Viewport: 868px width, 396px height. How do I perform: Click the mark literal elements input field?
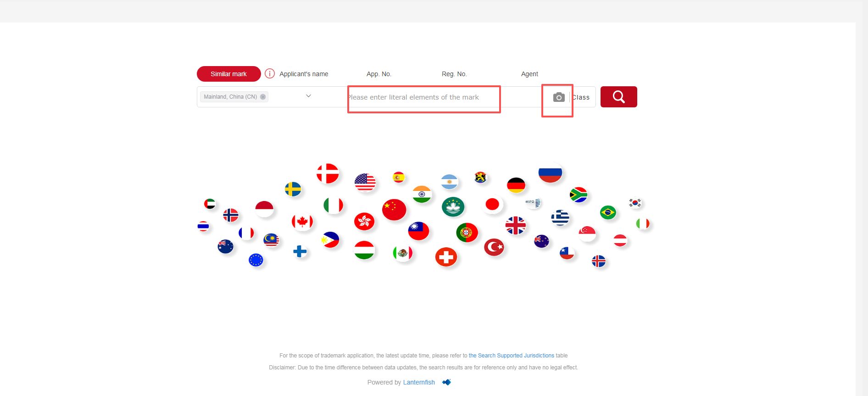coord(422,97)
